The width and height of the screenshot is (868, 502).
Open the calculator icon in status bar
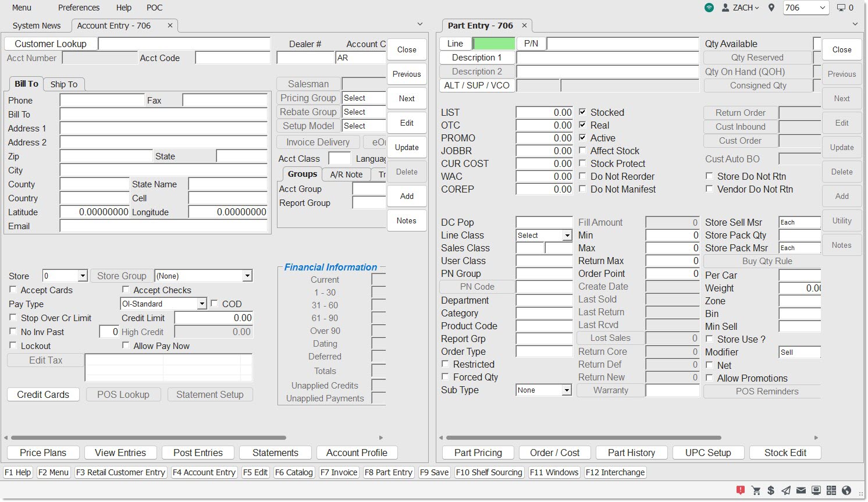point(831,490)
